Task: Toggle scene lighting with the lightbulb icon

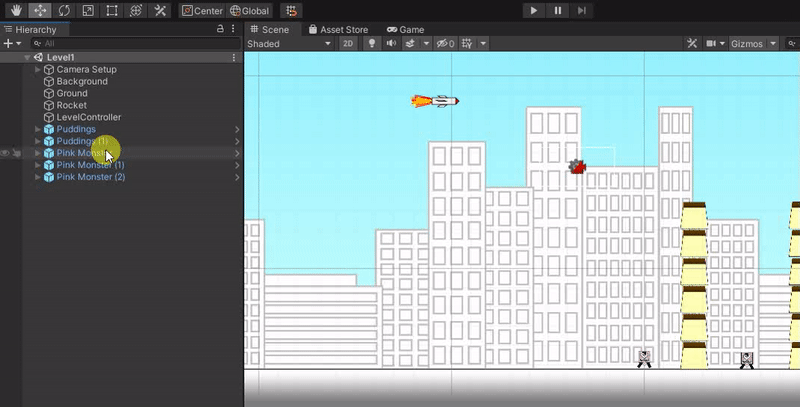Action: (372, 44)
